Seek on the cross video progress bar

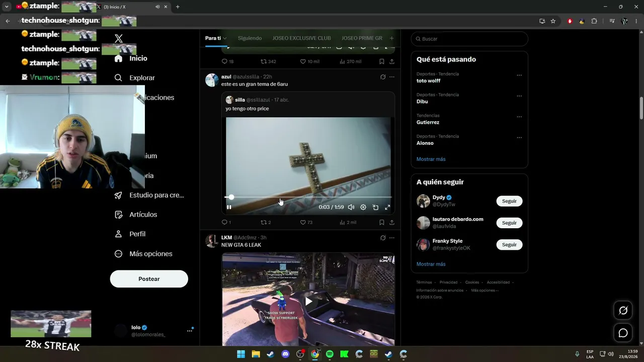coord(308,197)
